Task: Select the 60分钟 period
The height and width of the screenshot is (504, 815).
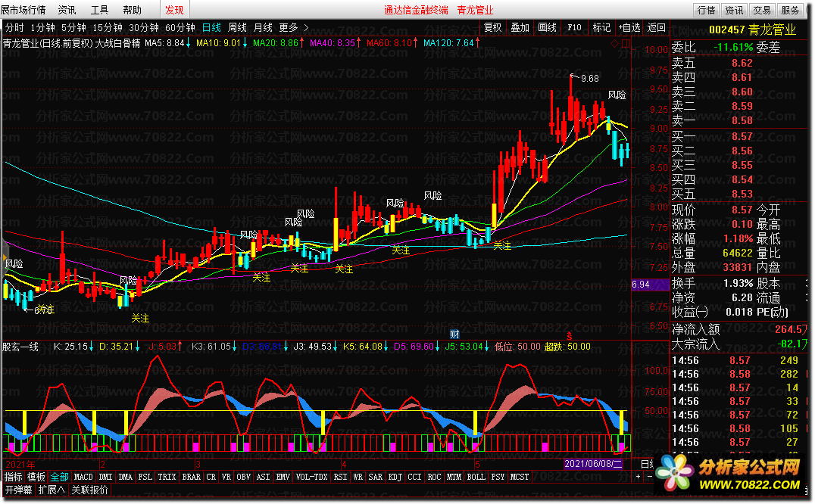Action: click(x=180, y=27)
